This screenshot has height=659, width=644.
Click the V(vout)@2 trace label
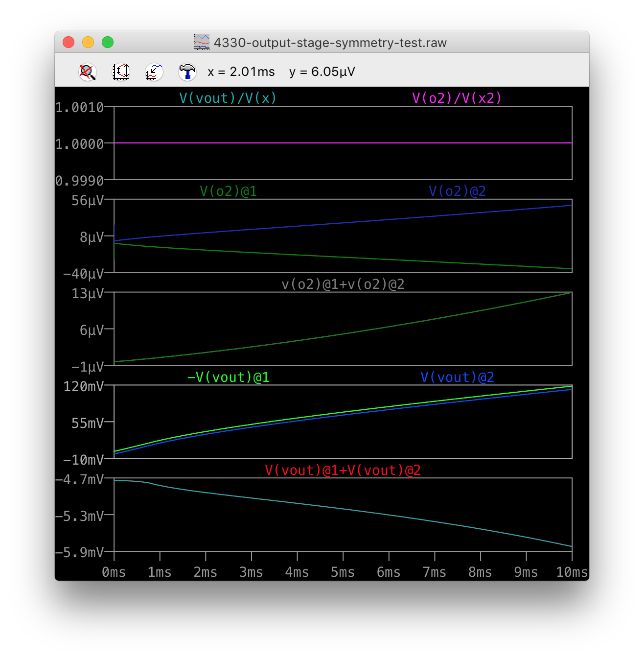click(x=458, y=377)
